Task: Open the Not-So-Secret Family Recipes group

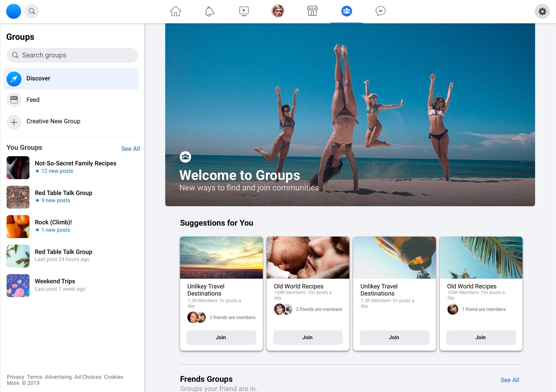Action: tap(76, 163)
